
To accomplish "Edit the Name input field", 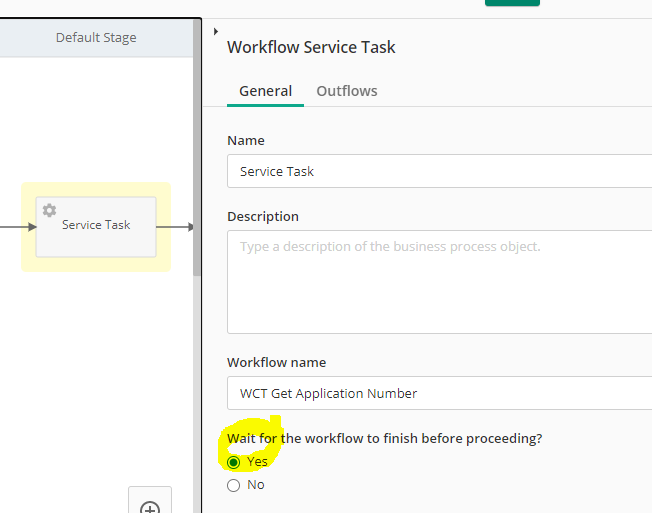I will click(x=440, y=171).
